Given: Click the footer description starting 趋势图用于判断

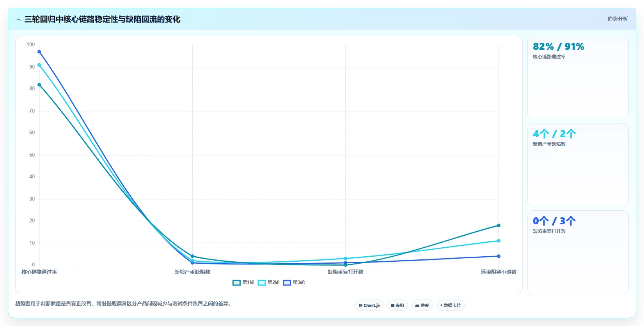Looking at the screenshot, I should [x=123, y=303].
